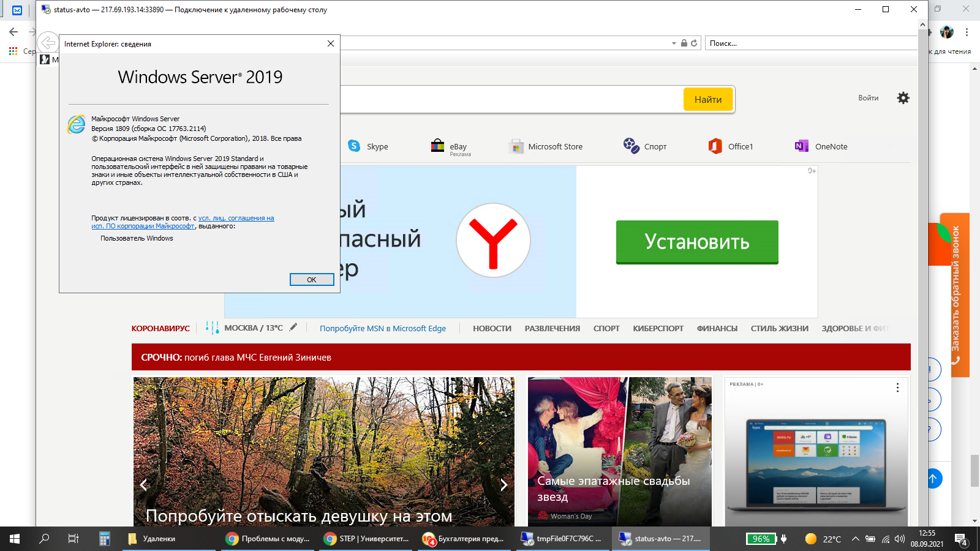Screen dimensions: 980x551
Task: Open the MSN settings gear
Action: pos(903,98)
